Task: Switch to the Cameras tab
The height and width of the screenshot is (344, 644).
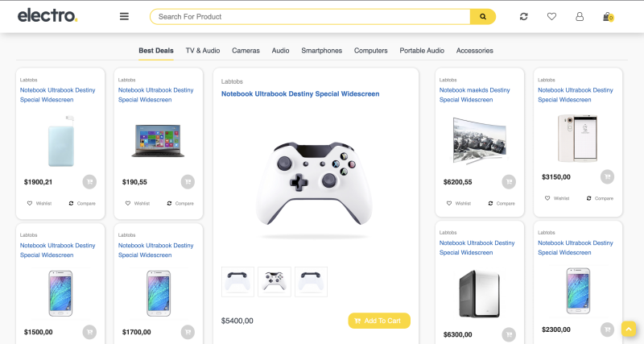Action: pyautogui.click(x=246, y=51)
